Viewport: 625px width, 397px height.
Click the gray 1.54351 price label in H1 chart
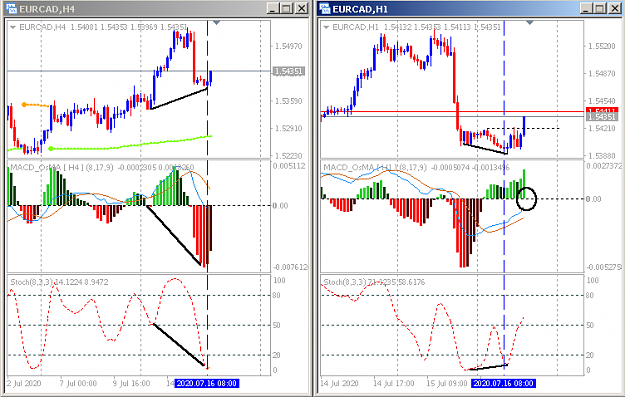point(601,117)
